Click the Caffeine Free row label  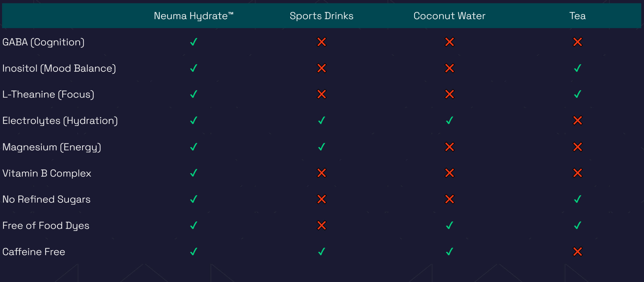(x=34, y=252)
